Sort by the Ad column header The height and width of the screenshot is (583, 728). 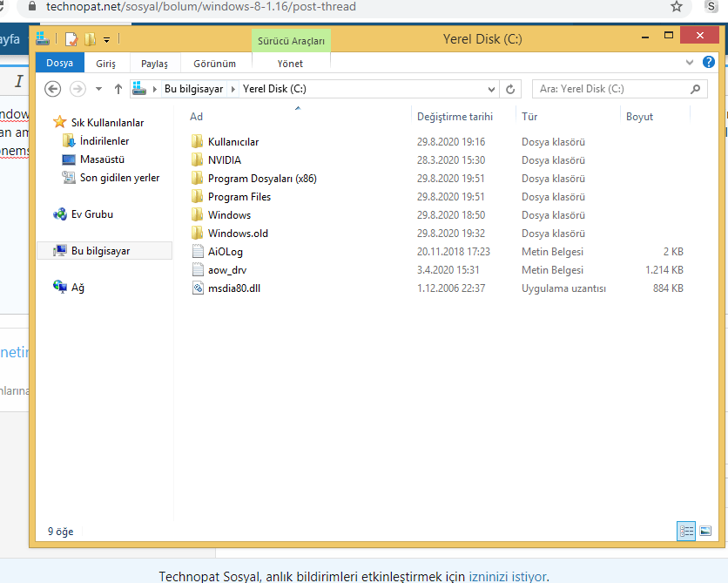[x=197, y=117]
